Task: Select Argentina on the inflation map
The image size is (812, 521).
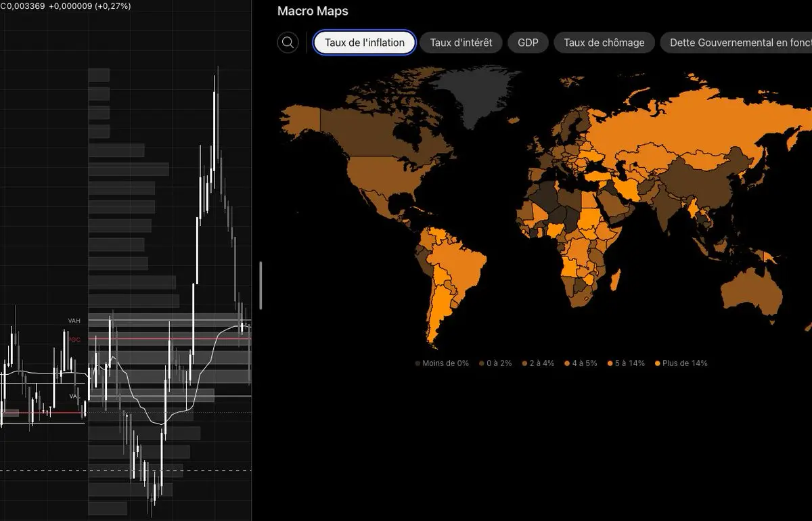Action: (440, 311)
